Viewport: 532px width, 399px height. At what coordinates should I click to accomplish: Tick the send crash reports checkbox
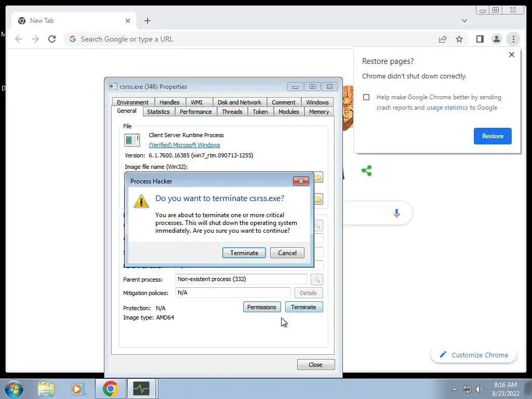366,97
